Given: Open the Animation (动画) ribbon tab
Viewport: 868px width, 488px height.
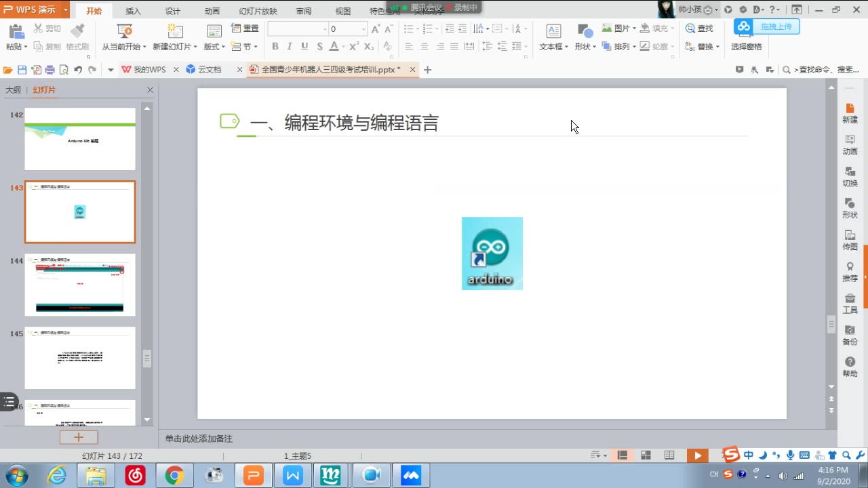Looking at the screenshot, I should [x=212, y=11].
